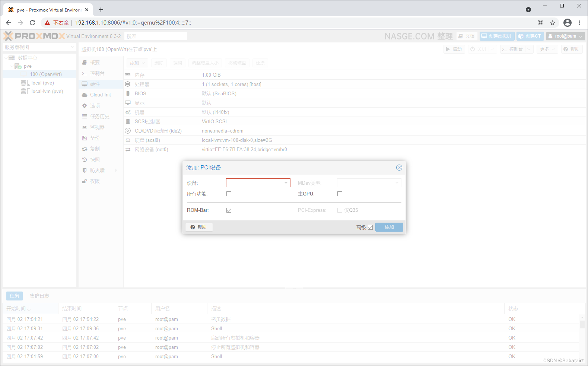
Task: Open the root@pam user menu
Action: tap(565, 36)
